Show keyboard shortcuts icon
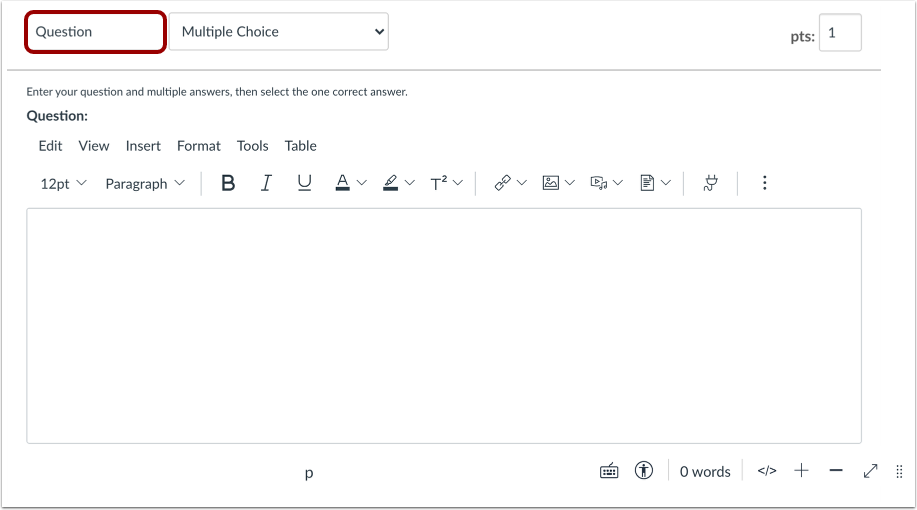Screen dimensions: 917x510 [x=609, y=471]
